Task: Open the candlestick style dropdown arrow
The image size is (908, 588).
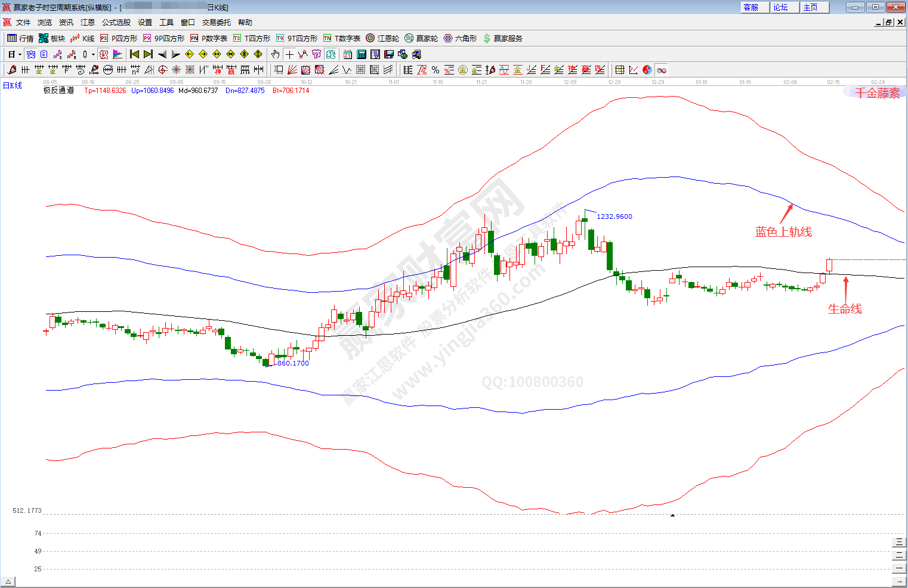Action: click(x=93, y=54)
